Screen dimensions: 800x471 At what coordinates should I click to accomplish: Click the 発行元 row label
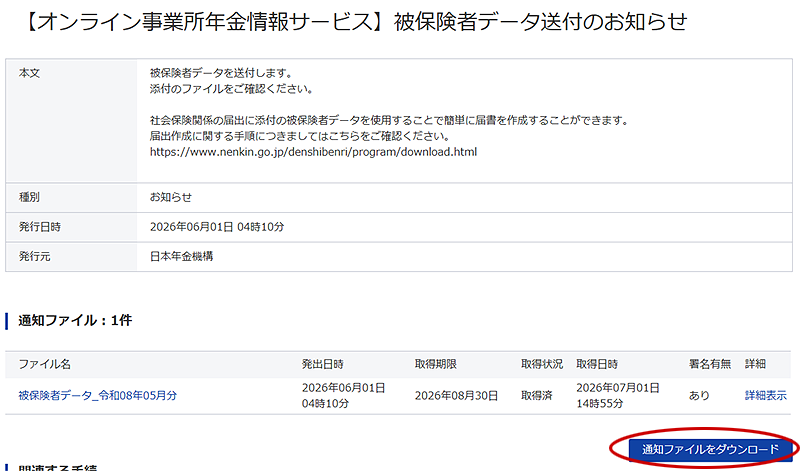(x=35, y=257)
